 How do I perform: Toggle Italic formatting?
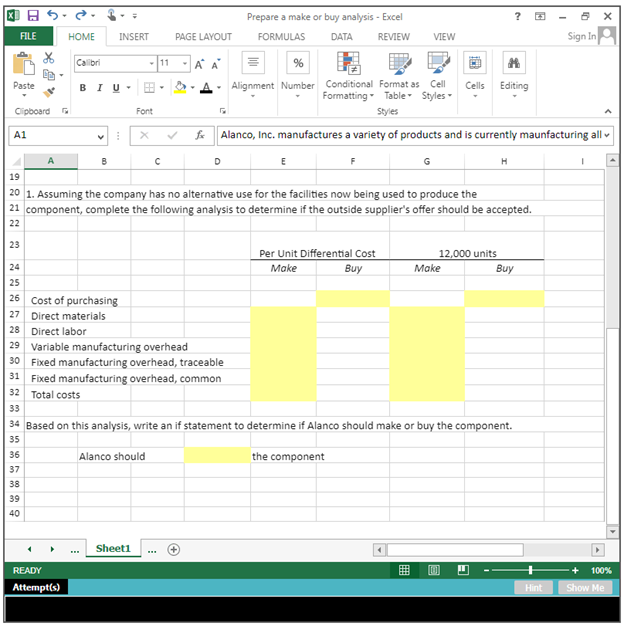coord(101,87)
